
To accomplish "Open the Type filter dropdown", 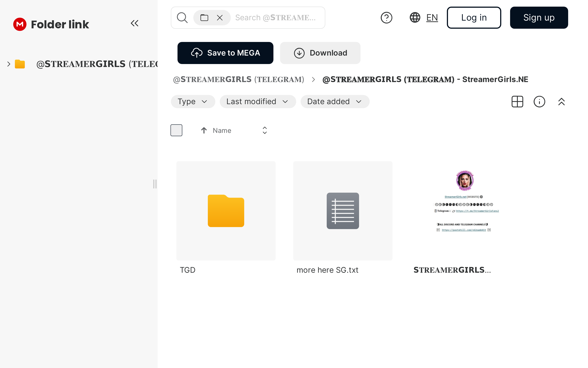I will pyautogui.click(x=193, y=102).
